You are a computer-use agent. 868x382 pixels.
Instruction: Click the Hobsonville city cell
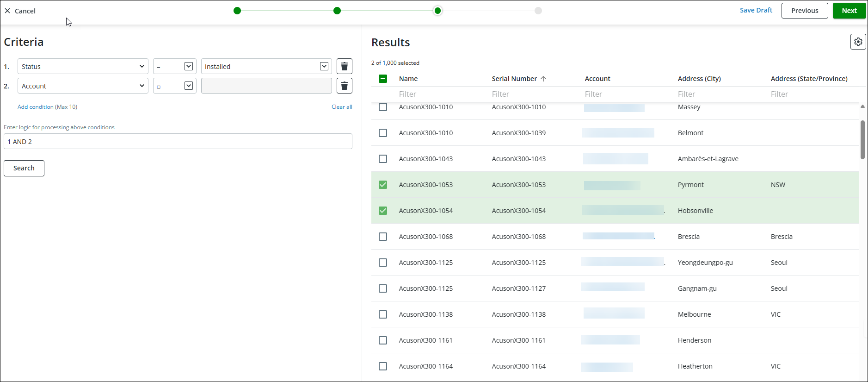pyautogui.click(x=696, y=211)
